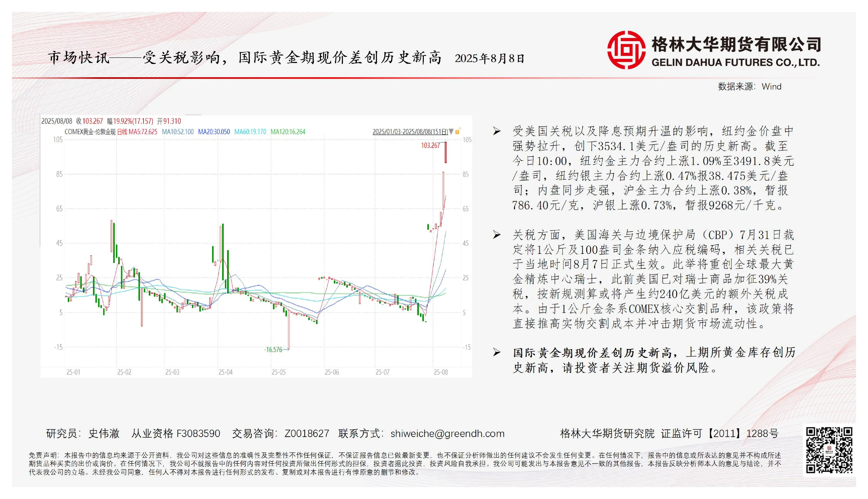The image size is (868, 499).
Task: Click the left y-axis label 105
Action: point(58,139)
